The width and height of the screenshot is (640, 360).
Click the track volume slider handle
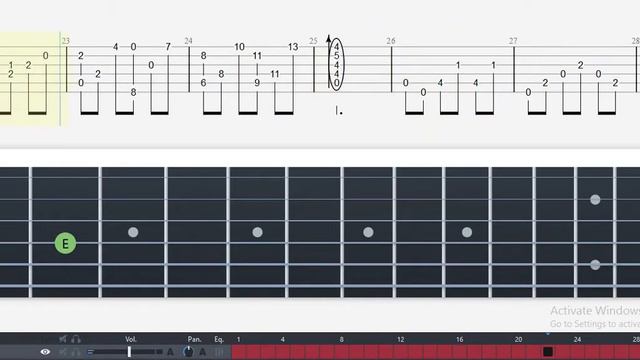(129, 351)
